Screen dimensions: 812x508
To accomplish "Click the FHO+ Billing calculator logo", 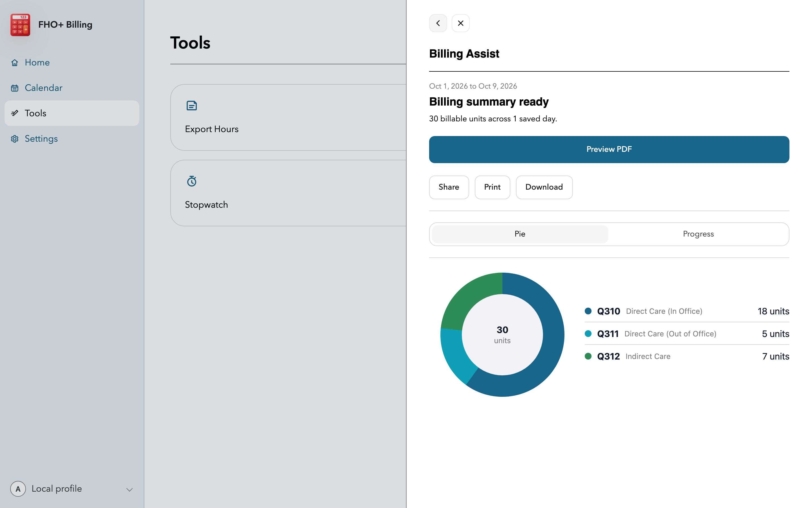I will [x=20, y=25].
